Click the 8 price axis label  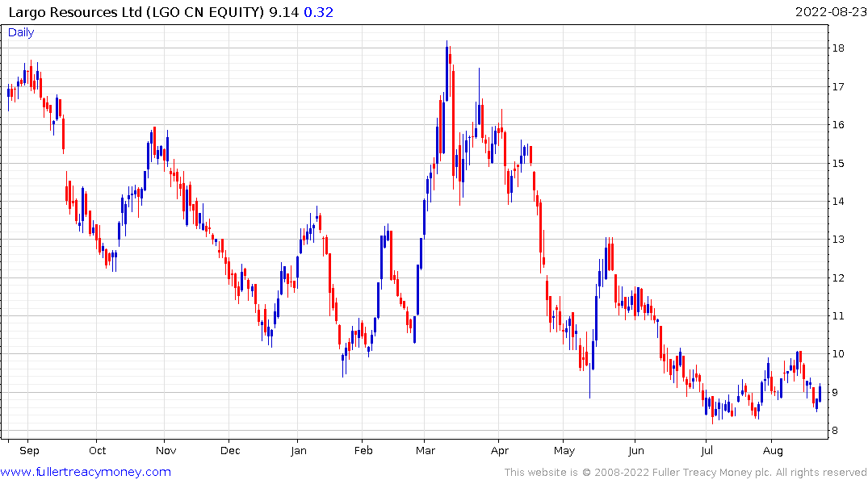point(835,430)
